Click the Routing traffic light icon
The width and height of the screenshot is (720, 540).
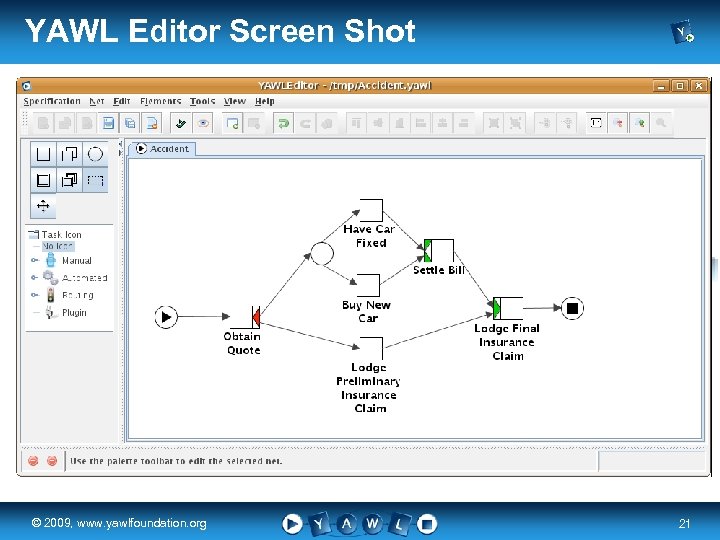(51, 295)
